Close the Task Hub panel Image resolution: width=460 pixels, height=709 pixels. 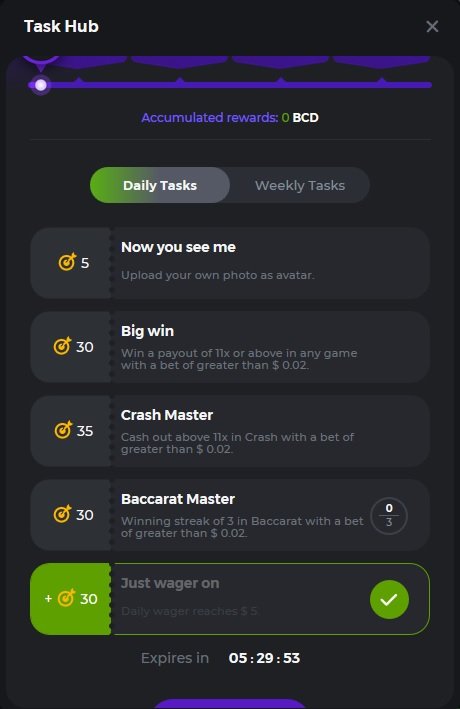point(432,26)
